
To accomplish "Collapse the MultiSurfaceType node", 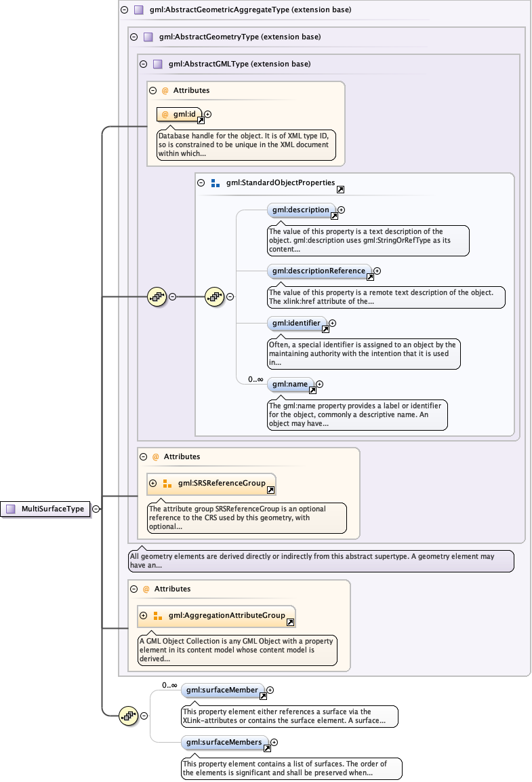I will click(x=96, y=509).
